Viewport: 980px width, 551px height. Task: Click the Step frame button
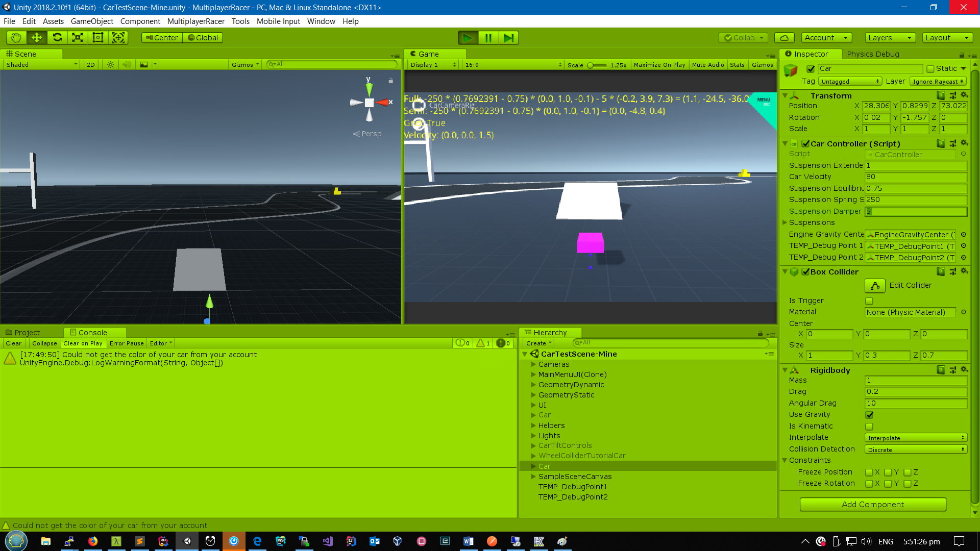tap(508, 38)
